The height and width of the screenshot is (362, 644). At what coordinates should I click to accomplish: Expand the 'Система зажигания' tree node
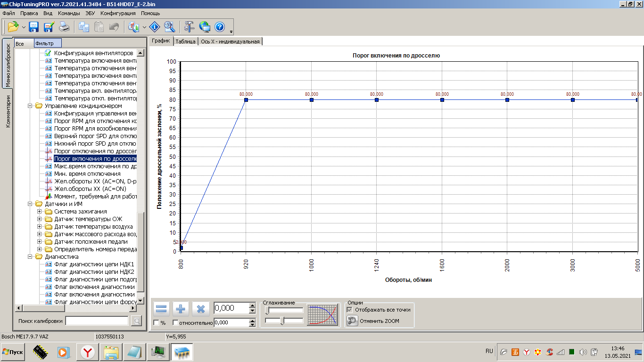click(40, 212)
